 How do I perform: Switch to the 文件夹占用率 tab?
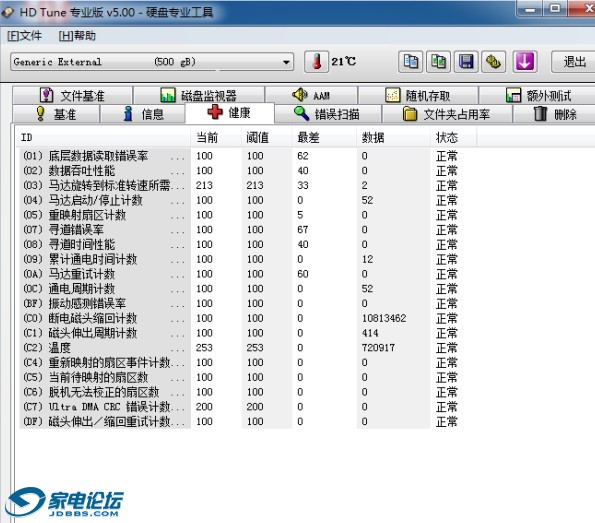(x=447, y=114)
